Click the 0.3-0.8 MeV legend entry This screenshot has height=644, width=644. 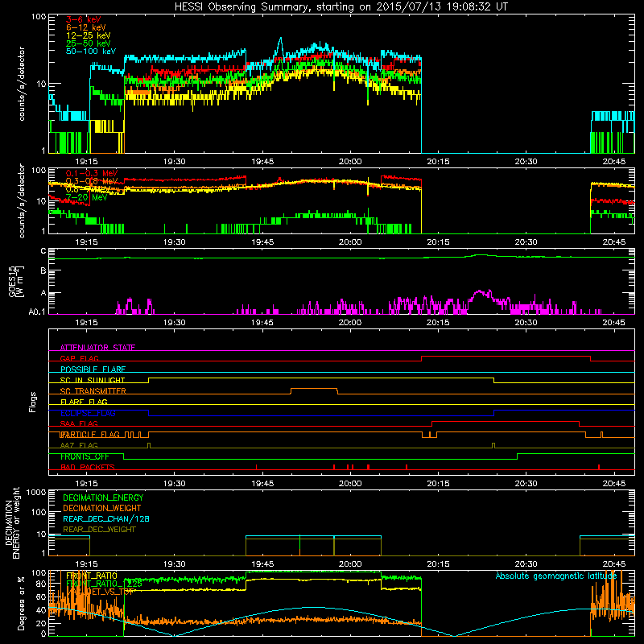click(92, 181)
